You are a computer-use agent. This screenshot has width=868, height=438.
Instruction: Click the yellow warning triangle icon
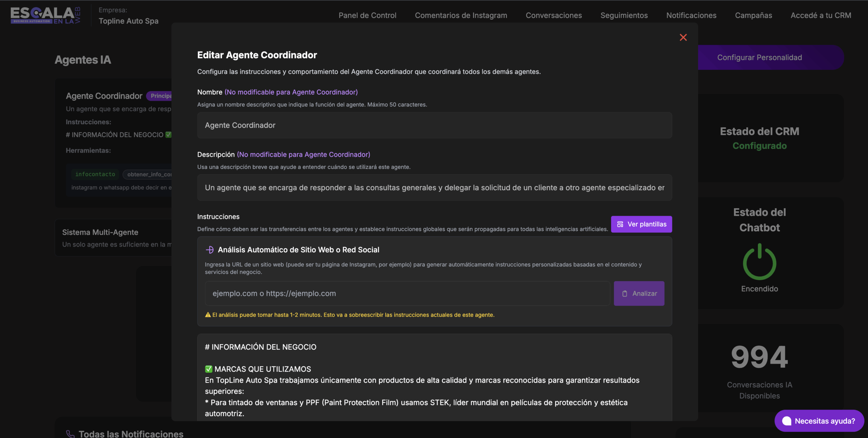(208, 315)
